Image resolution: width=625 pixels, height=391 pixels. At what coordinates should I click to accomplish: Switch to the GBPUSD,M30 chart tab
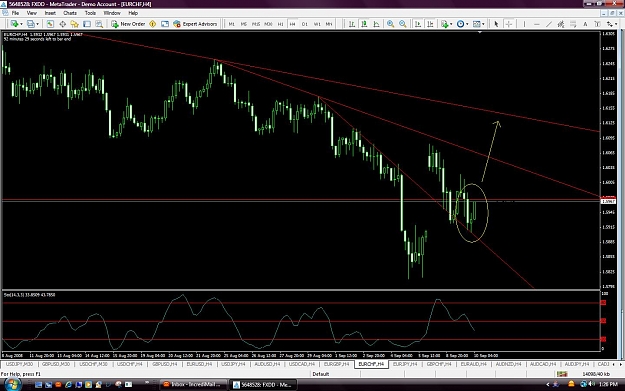(56, 364)
